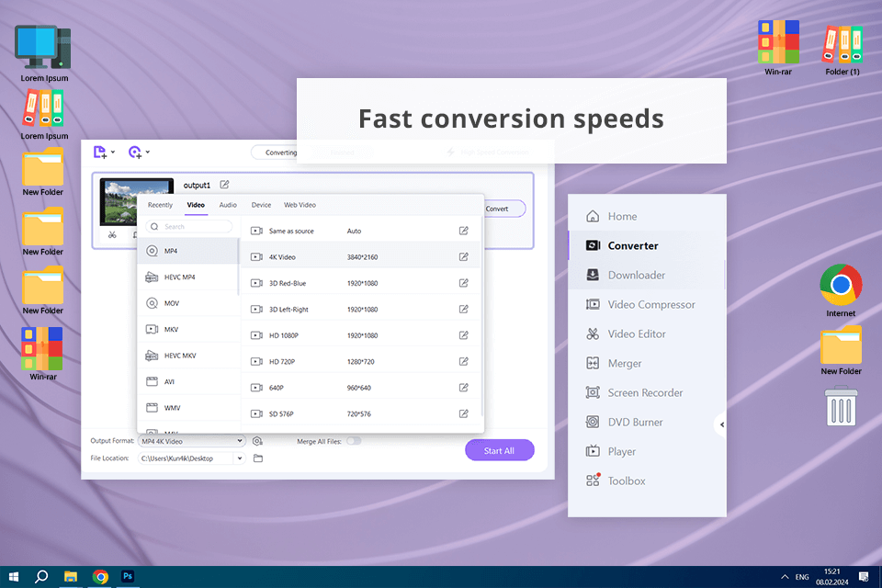Edit the 3D Red-Blue preset

click(463, 283)
